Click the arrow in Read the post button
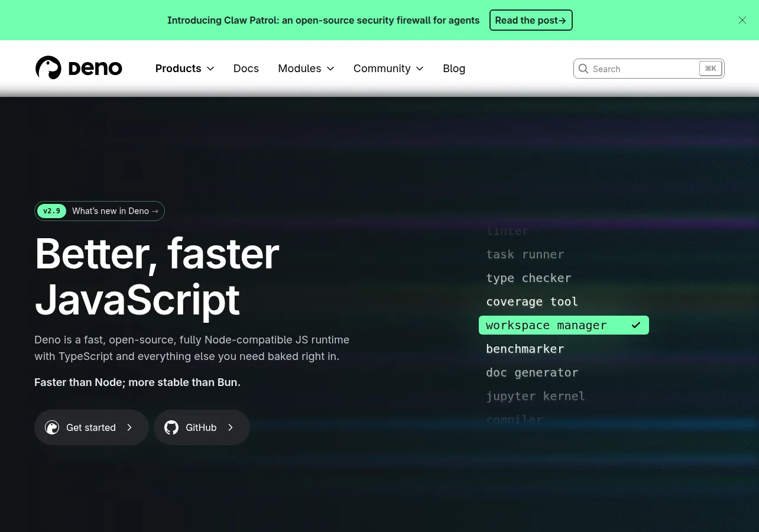This screenshot has width=759, height=532. pos(563,20)
